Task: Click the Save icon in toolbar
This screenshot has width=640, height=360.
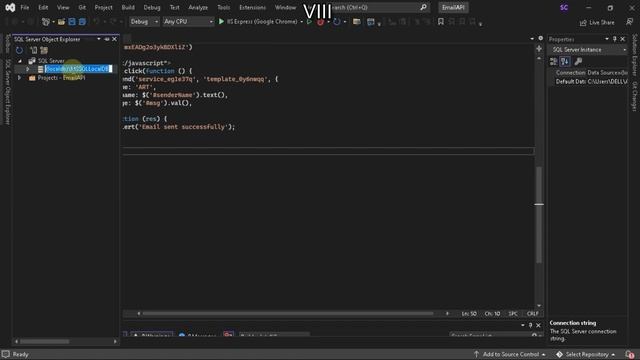Action: point(72,22)
